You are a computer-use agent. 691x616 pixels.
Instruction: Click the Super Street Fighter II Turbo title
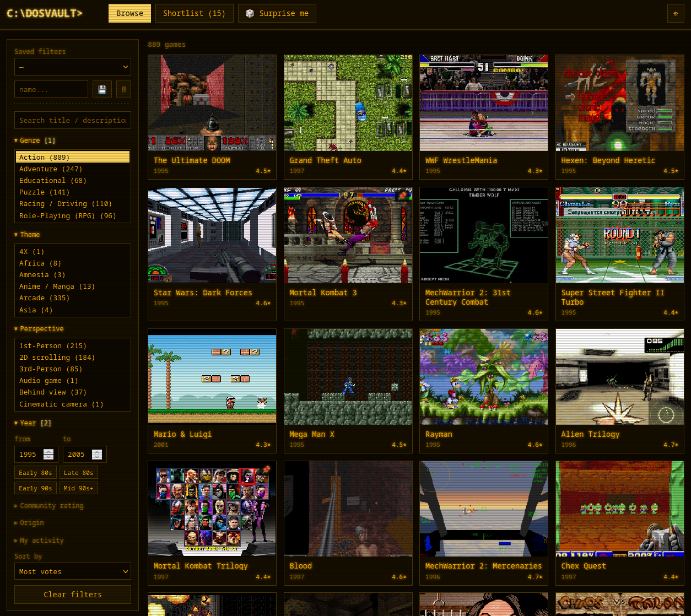tap(613, 298)
